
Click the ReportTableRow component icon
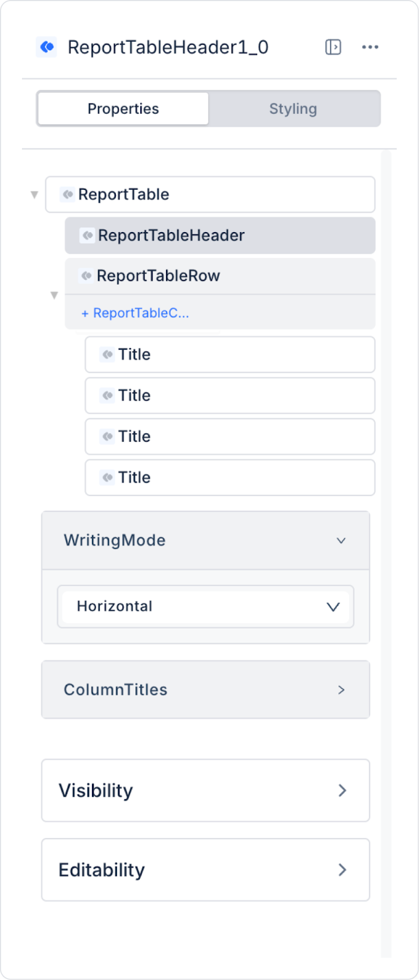(x=86, y=276)
